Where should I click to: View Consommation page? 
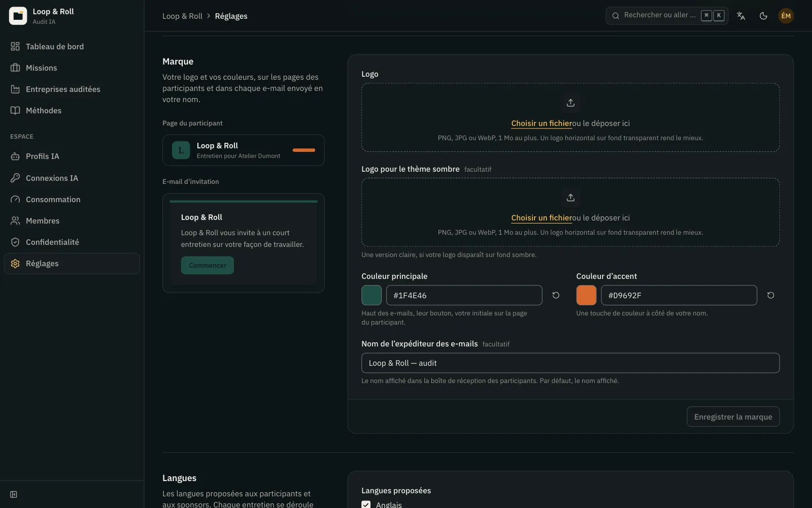click(x=72, y=199)
